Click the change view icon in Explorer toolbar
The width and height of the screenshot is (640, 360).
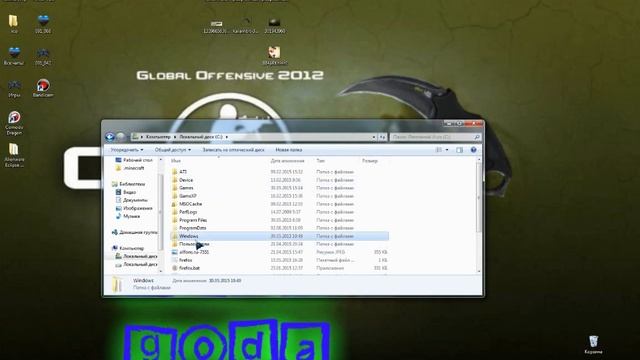pyautogui.click(x=439, y=150)
